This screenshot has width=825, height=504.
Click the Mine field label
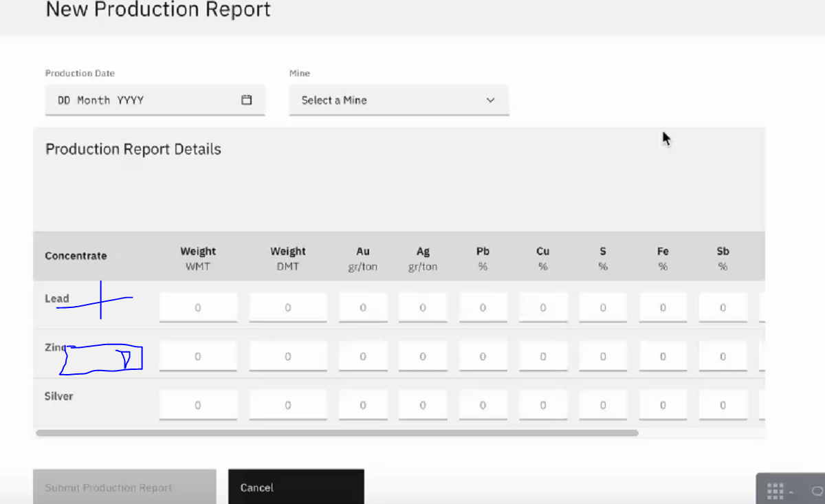[x=300, y=73]
